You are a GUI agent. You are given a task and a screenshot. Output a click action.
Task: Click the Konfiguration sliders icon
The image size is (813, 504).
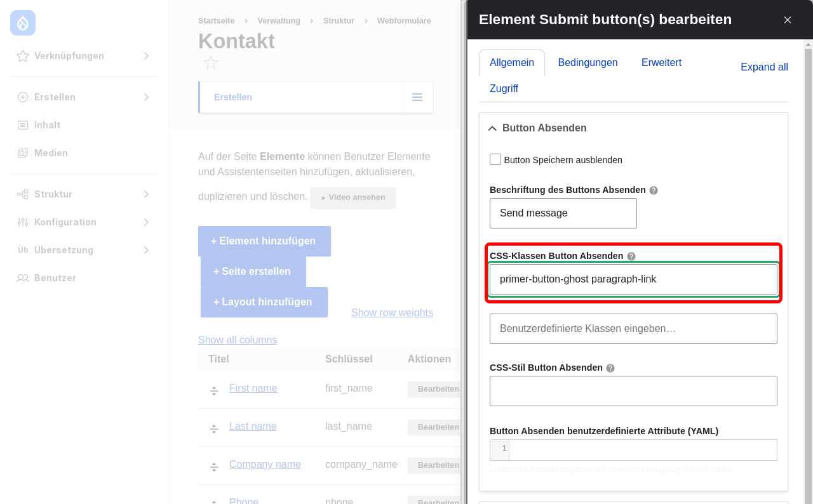pyautogui.click(x=23, y=222)
